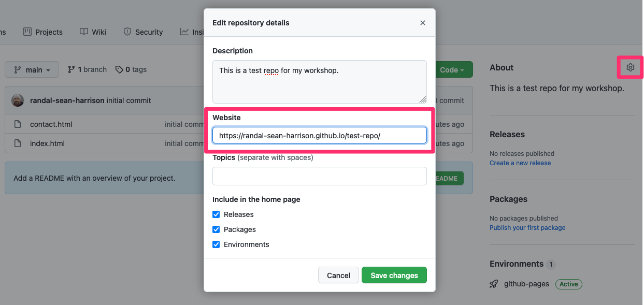Close the Edit repository details dialog
The height and width of the screenshot is (305, 644).
(x=422, y=23)
